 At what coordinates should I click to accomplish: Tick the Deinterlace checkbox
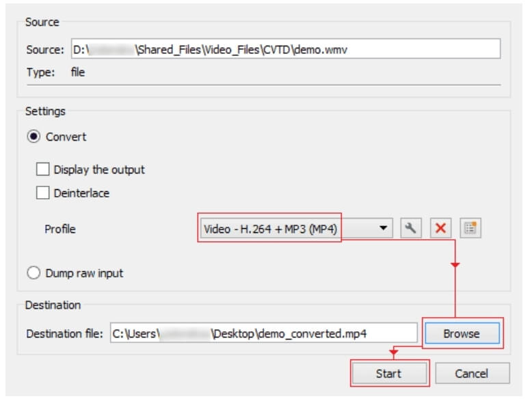pyautogui.click(x=43, y=193)
